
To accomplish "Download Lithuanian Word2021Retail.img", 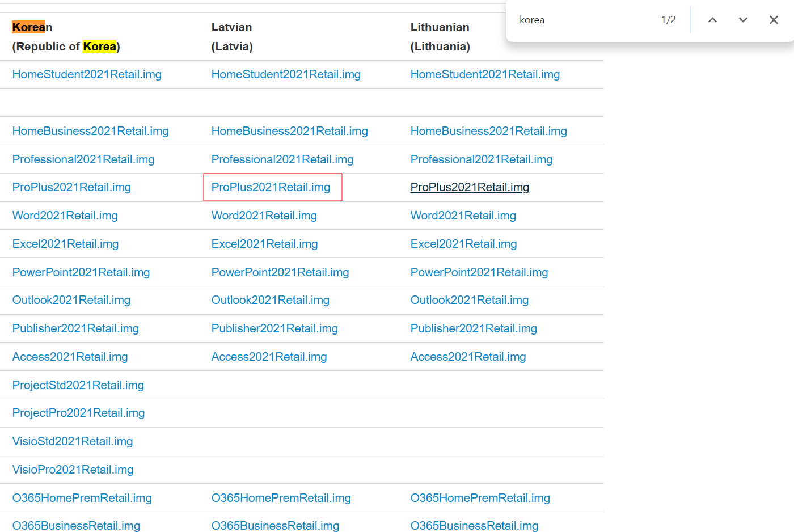I will pos(463,216).
